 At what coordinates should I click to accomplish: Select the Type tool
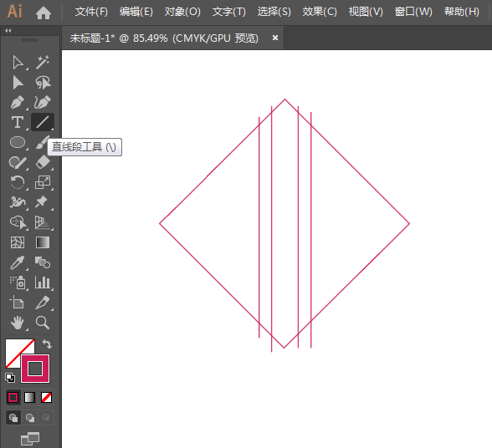(x=18, y=122)
